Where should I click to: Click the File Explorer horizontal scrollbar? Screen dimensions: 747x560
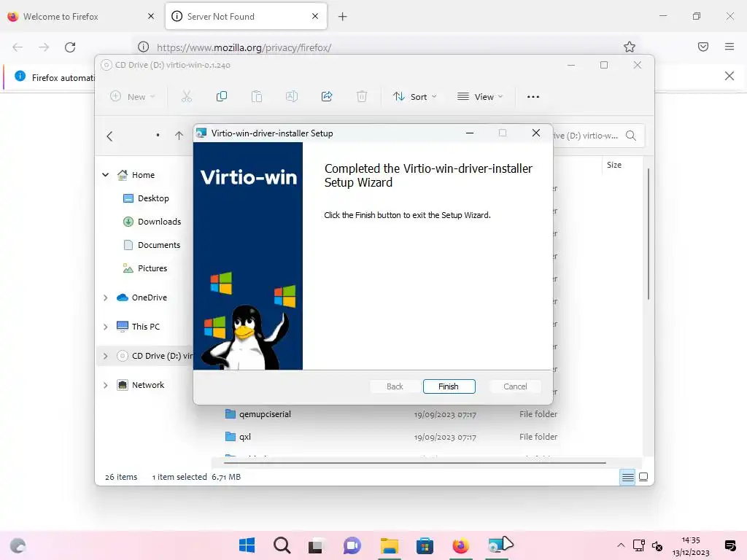414,462
